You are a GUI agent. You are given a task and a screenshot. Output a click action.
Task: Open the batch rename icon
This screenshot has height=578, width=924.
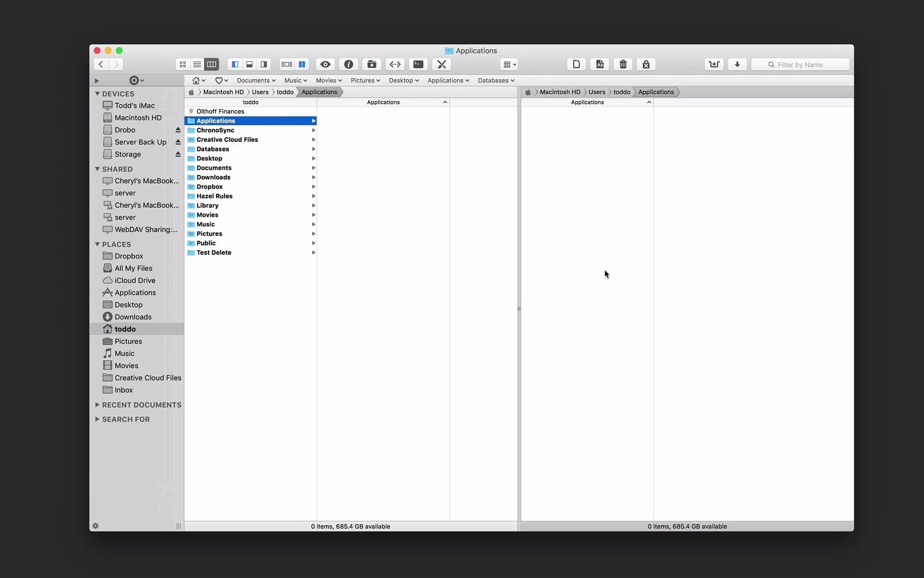599,64
